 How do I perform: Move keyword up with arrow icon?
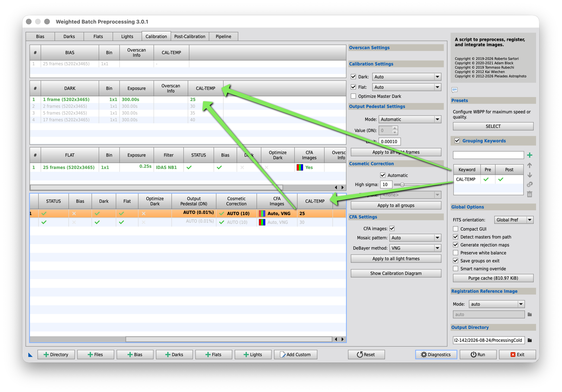coord(529,165)
